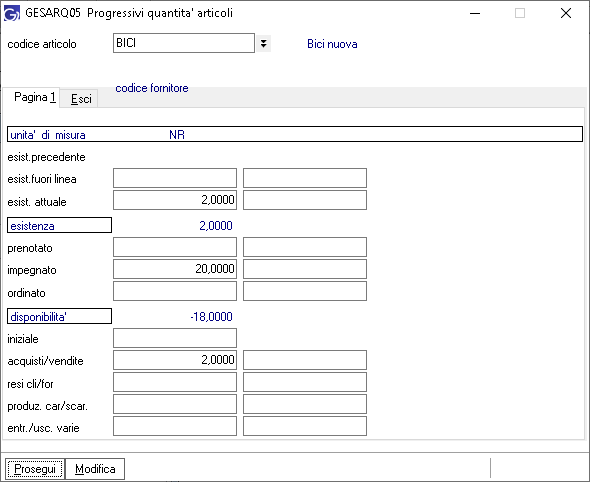Open the codice articolo lookup dropdown arrow

pos(263,43)
